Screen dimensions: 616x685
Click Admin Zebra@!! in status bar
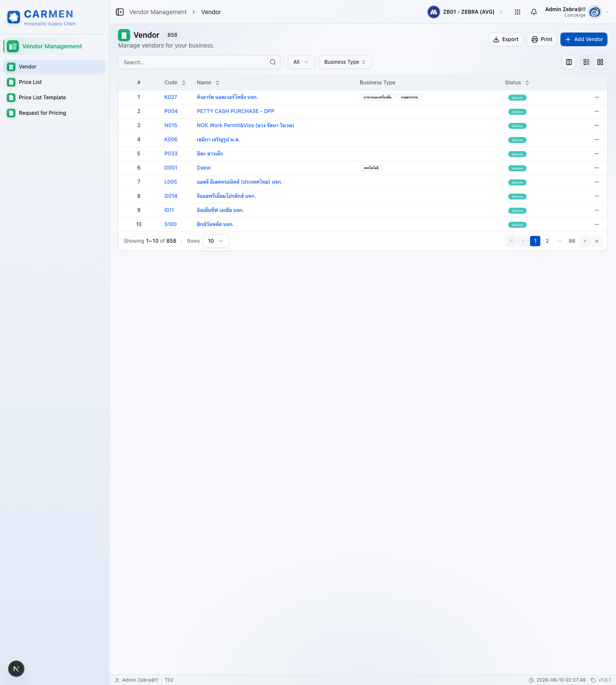pos(140,680)
